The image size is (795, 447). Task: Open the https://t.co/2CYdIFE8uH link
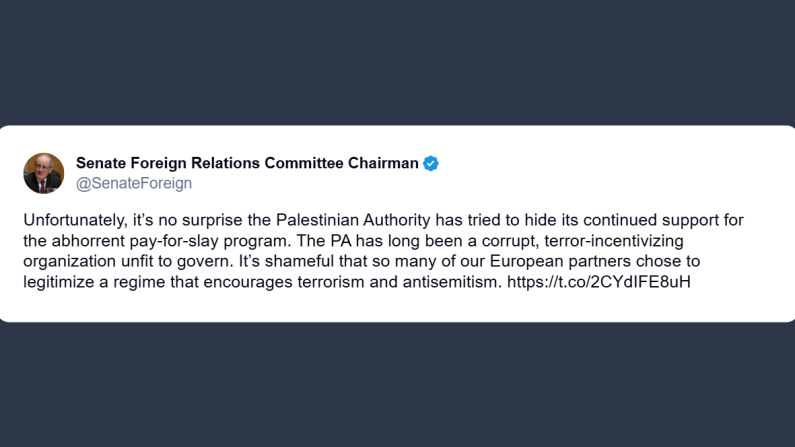click(x=597, y=281)
